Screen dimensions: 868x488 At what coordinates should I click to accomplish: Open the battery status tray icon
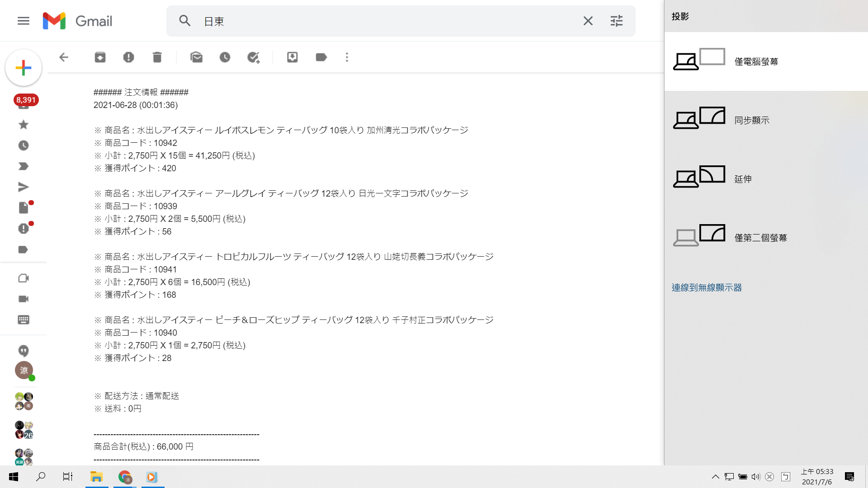pyautogui.click(x=742, y=477)
